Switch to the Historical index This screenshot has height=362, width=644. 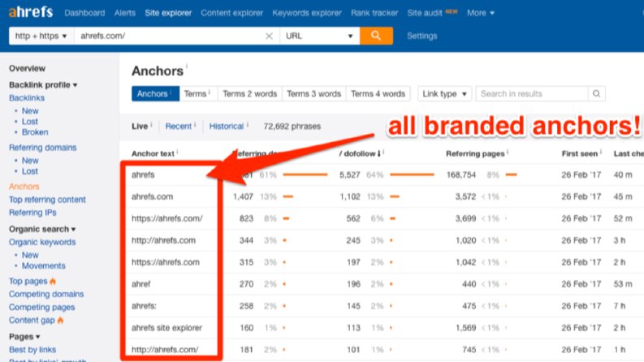coord(227,127)
